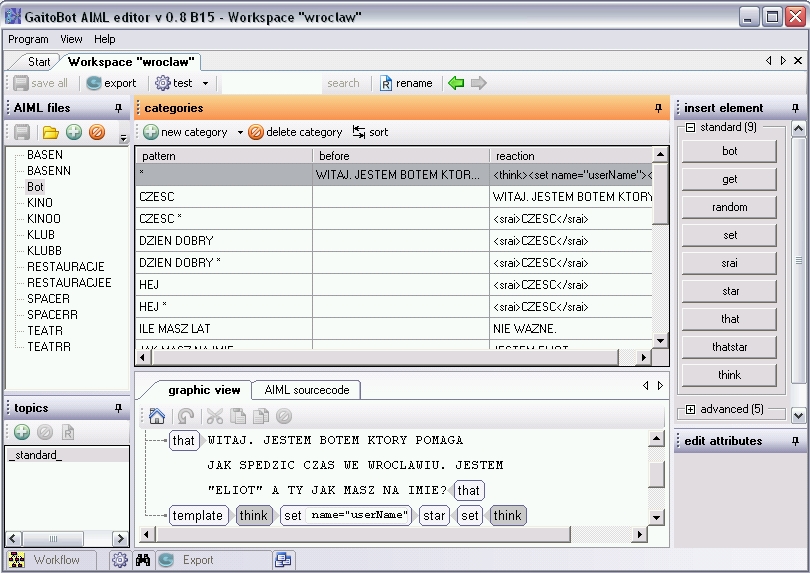Click the undo icon in graphic view

coord(185,416)
